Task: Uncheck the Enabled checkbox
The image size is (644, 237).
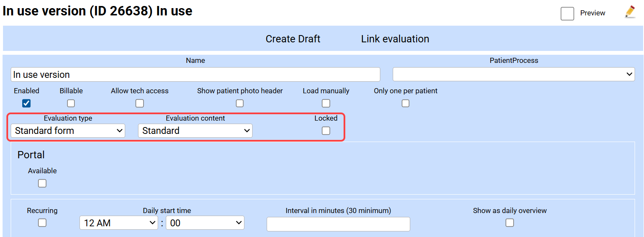Action: click(26, 103)
